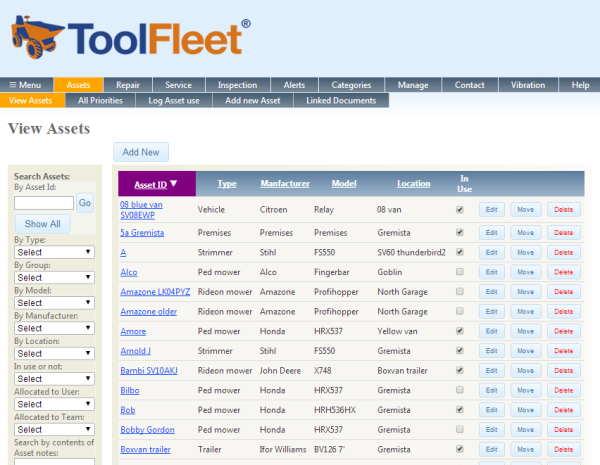Open the Categories menu
Viewport: 600px width, 465px height.
(x=351, y=85)
